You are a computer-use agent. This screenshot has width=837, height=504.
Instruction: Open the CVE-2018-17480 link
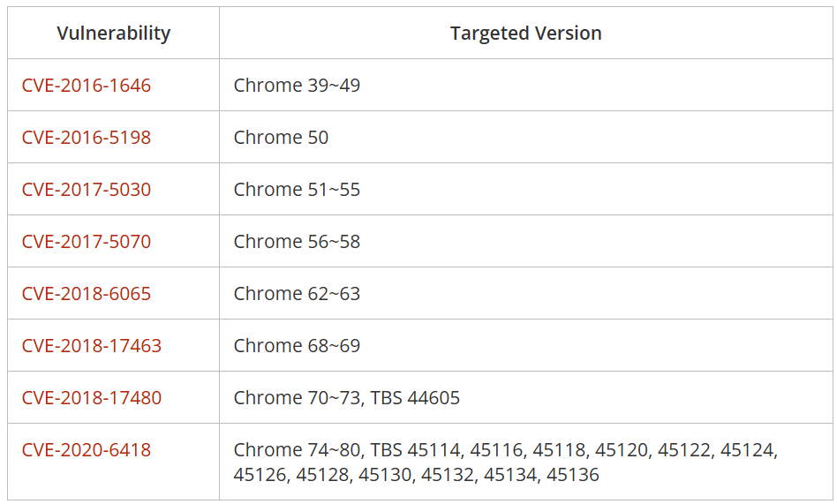point(92,398)
